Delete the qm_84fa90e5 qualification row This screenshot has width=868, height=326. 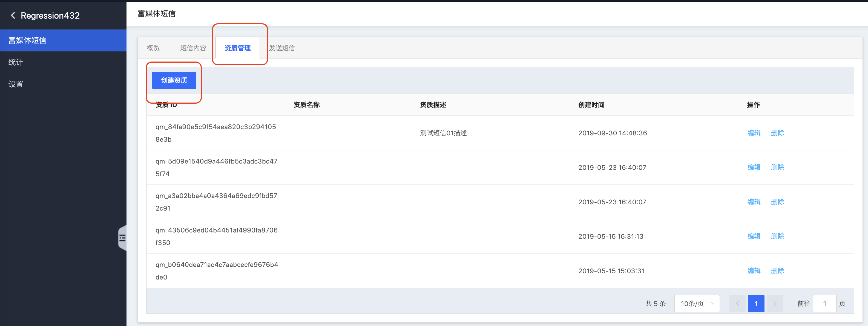777,133
